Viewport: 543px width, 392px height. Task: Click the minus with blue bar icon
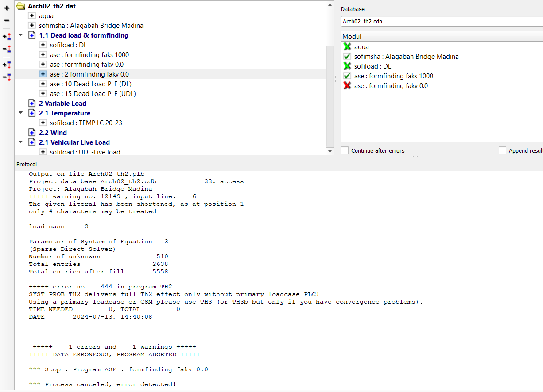7,77
